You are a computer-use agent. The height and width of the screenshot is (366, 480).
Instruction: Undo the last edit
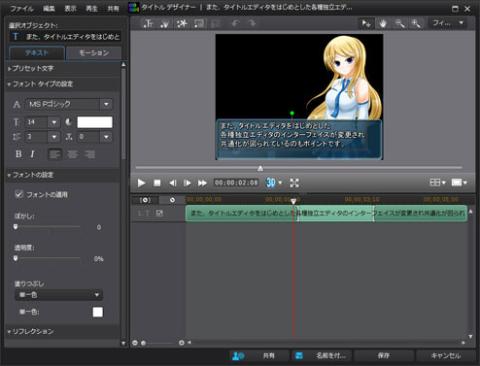pyautogui.click(x=236, y=23)
